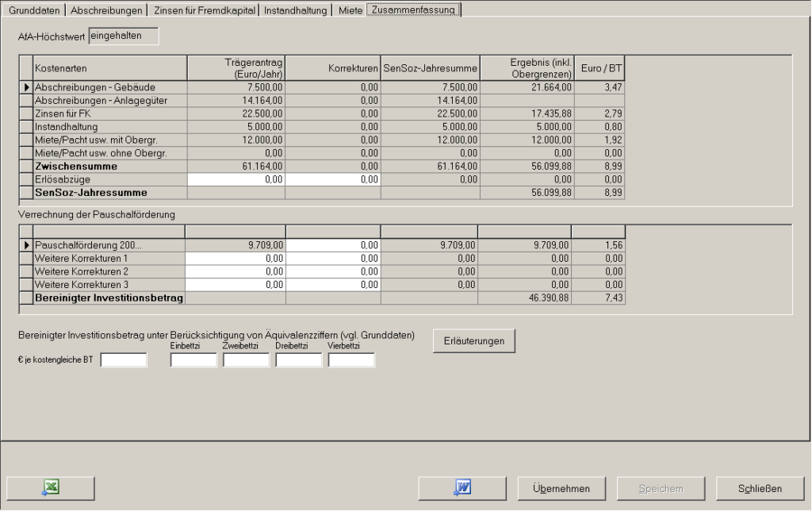Select the Dreibettzi input field
Screen dimensions: 812x511
[299, 360]
